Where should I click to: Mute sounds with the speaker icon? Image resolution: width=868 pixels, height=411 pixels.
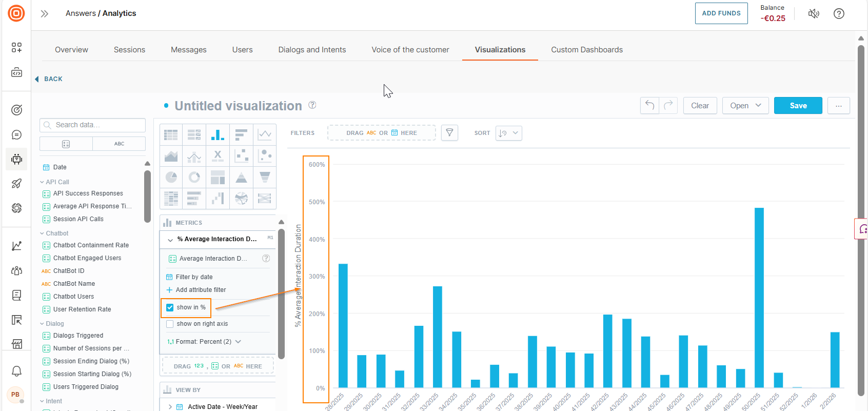tap(814, 14)
